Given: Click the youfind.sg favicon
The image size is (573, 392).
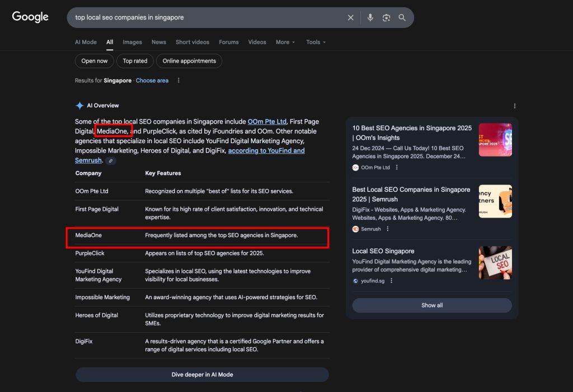Looking at the screenshot, I should 355,281.
